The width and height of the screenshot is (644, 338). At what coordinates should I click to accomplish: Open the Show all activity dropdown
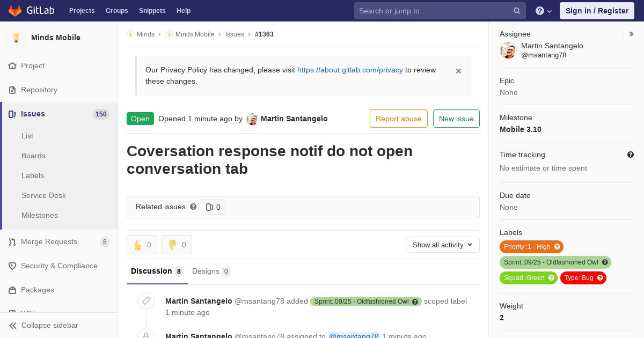point(443,245)
